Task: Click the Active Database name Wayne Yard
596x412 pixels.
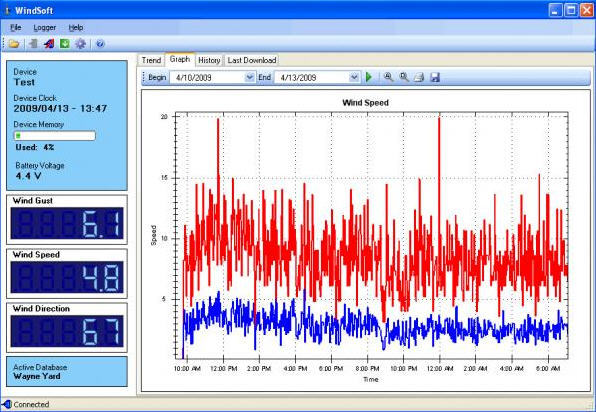Action: point(37,376)
